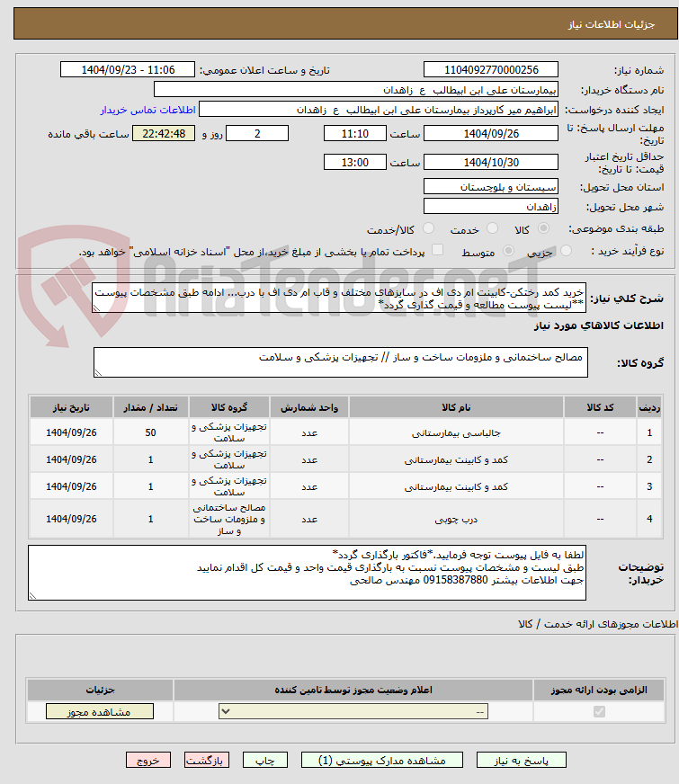Click the شماره نیاز field 1104092770000256

tap(491, 70)
